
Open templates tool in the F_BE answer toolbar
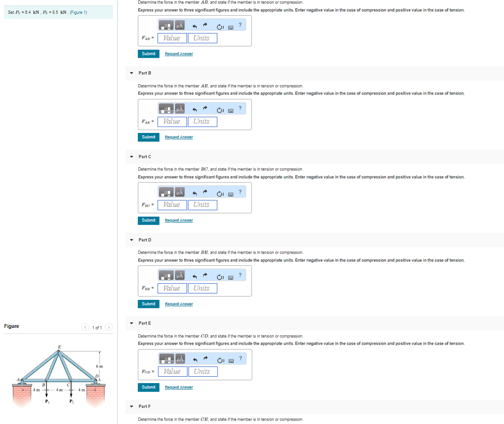(166, 275)
